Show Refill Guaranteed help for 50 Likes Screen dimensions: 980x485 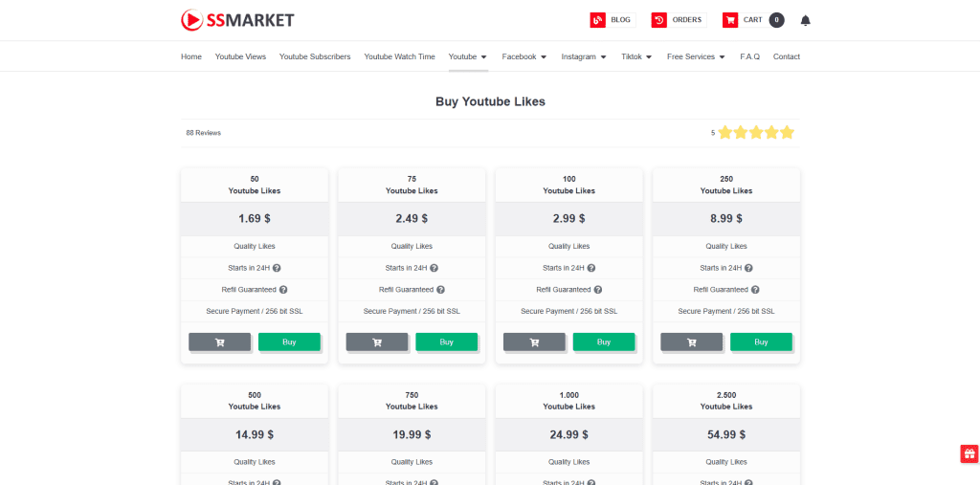(283, 290)
